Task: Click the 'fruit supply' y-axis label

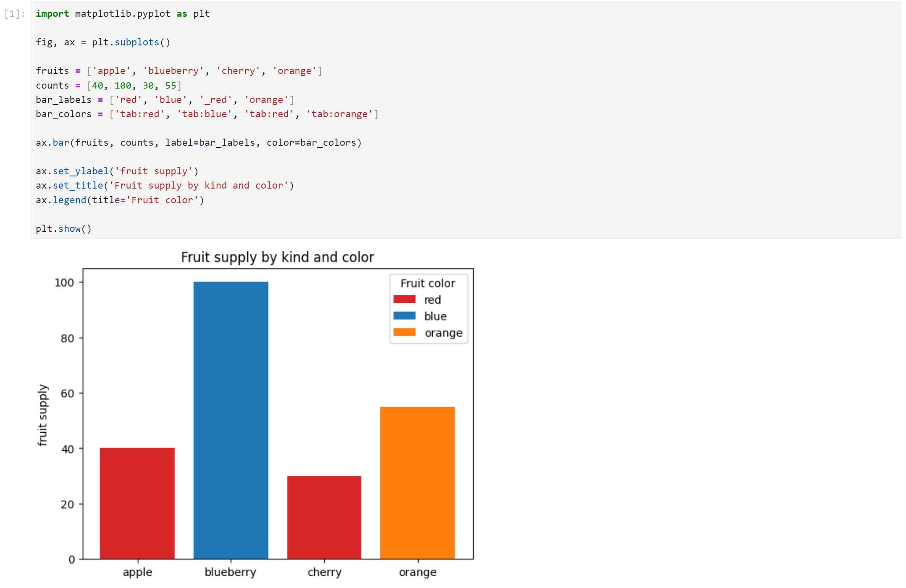Action: click(x=42, y=415)
